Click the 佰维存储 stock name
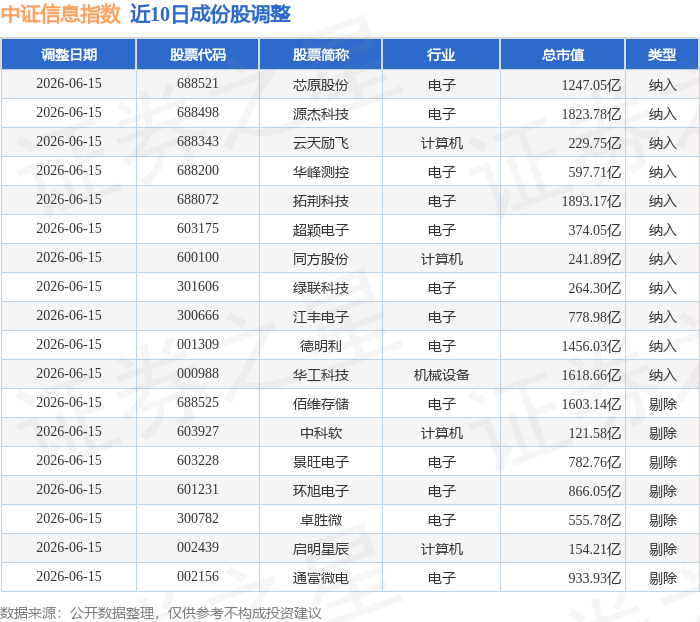 321,404
